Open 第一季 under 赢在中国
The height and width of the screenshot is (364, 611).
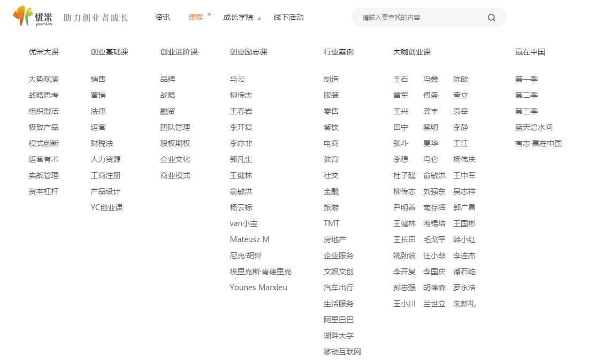point(526,79)
